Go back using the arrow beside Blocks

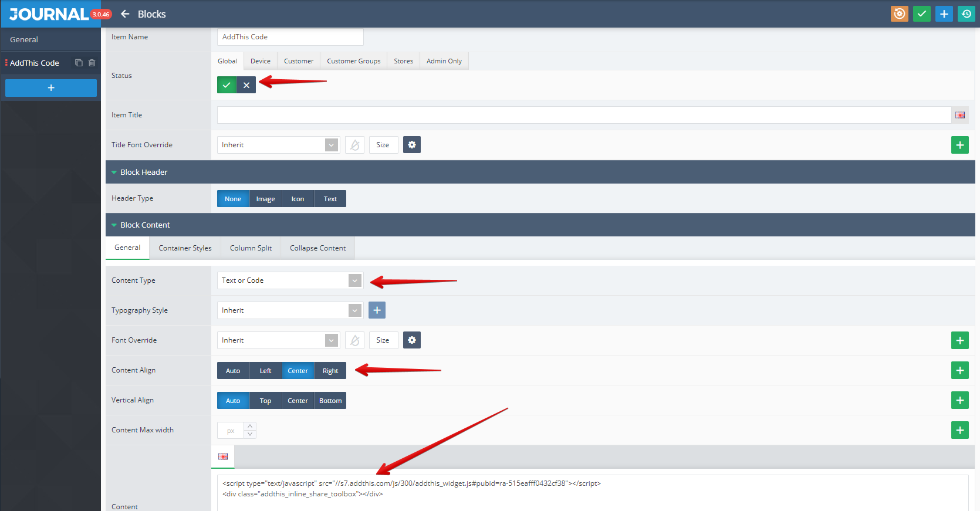click(x=125, y=13)
